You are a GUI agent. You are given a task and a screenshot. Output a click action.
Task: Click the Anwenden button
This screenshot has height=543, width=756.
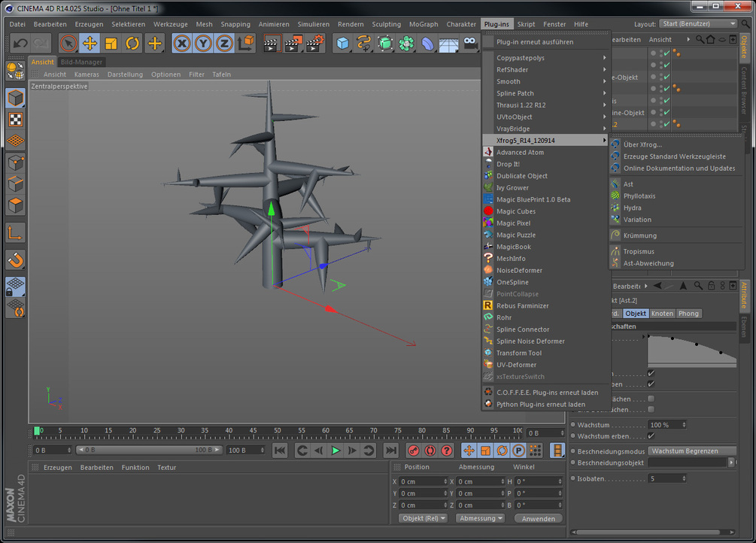538,519
